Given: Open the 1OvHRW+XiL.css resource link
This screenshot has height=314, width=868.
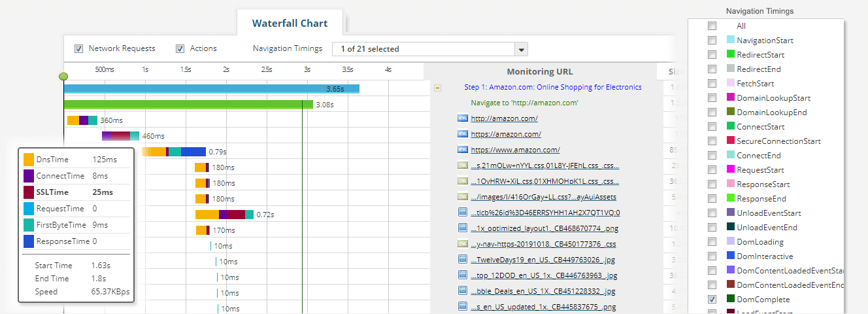Looking at the screenshot, I should (x=544, y=181).
